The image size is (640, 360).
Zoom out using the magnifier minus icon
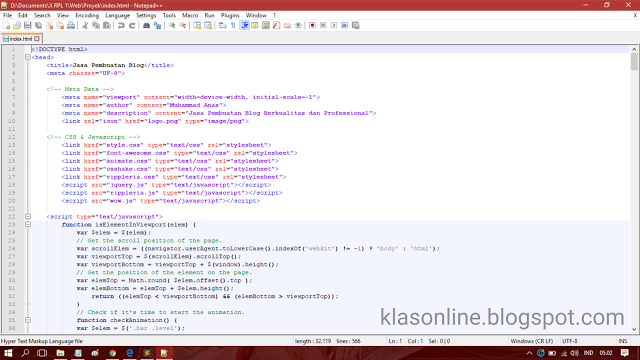click(182, 25)
